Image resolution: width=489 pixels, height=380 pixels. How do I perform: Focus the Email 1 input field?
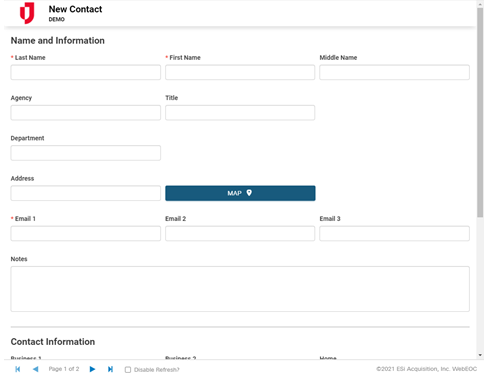(86, 233)
